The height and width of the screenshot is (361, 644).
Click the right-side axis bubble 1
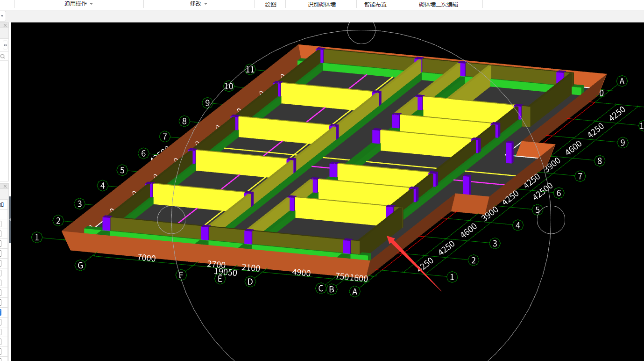(x=452, y=277)
